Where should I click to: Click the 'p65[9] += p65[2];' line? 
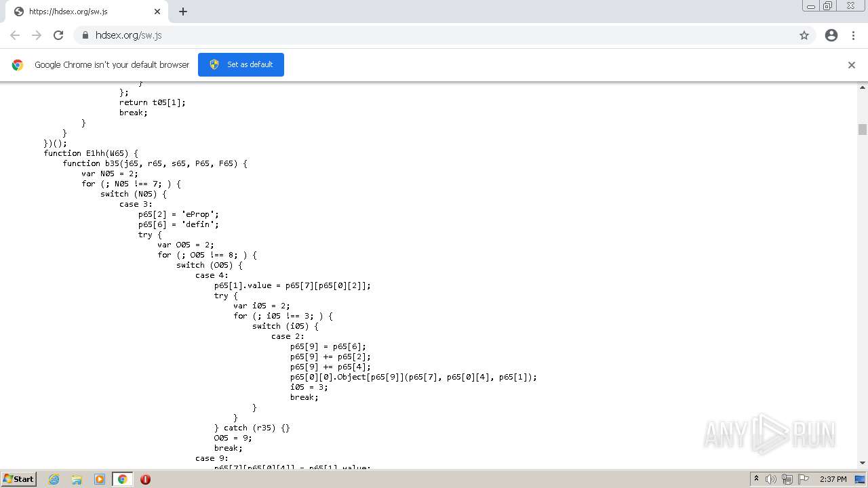point(331,357)
